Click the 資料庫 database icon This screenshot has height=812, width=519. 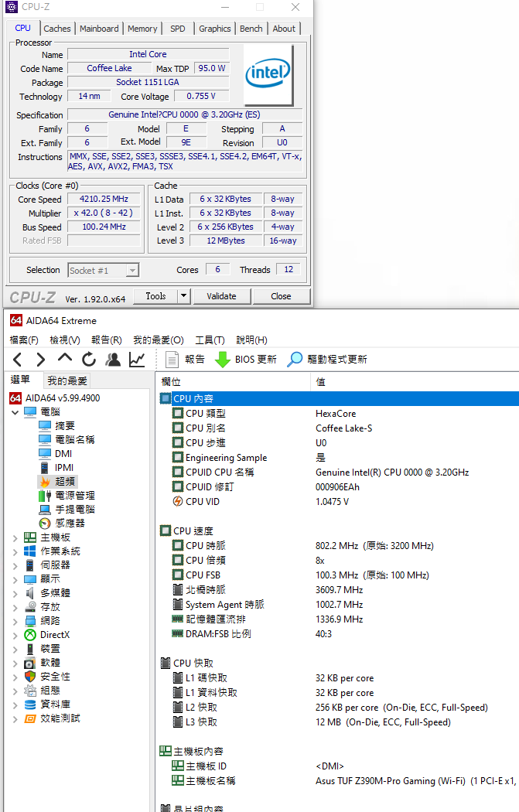tap(30, 705)
